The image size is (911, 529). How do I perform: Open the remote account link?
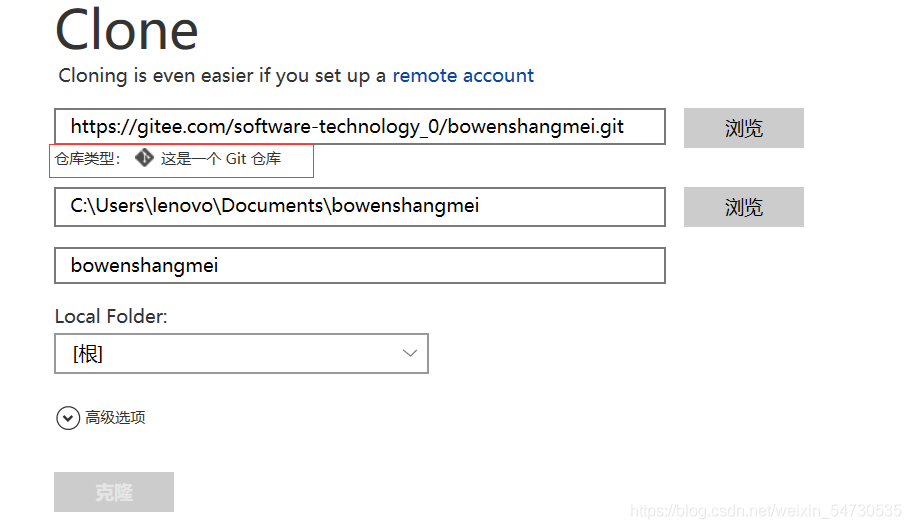(x=462, y=75)
